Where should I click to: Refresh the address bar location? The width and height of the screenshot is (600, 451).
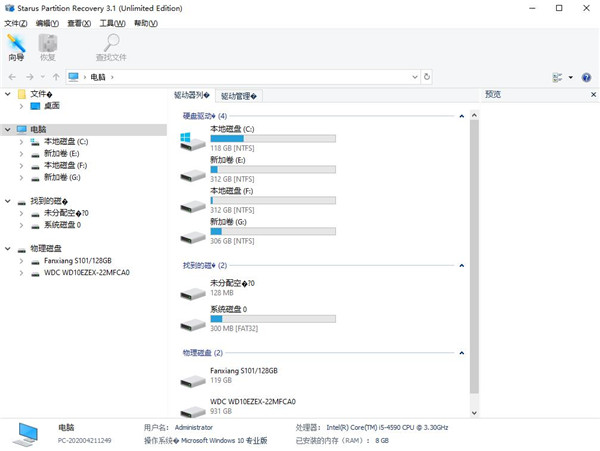(x=427, y=77)
